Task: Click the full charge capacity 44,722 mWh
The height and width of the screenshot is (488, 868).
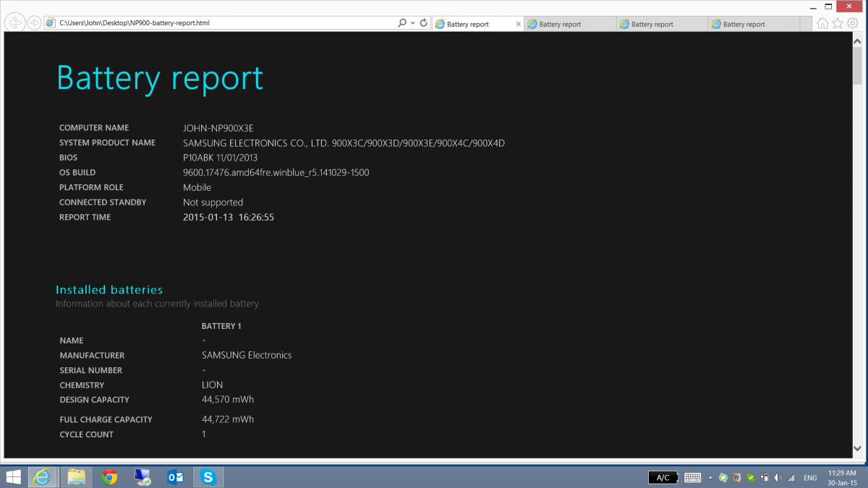Action: 228,419
